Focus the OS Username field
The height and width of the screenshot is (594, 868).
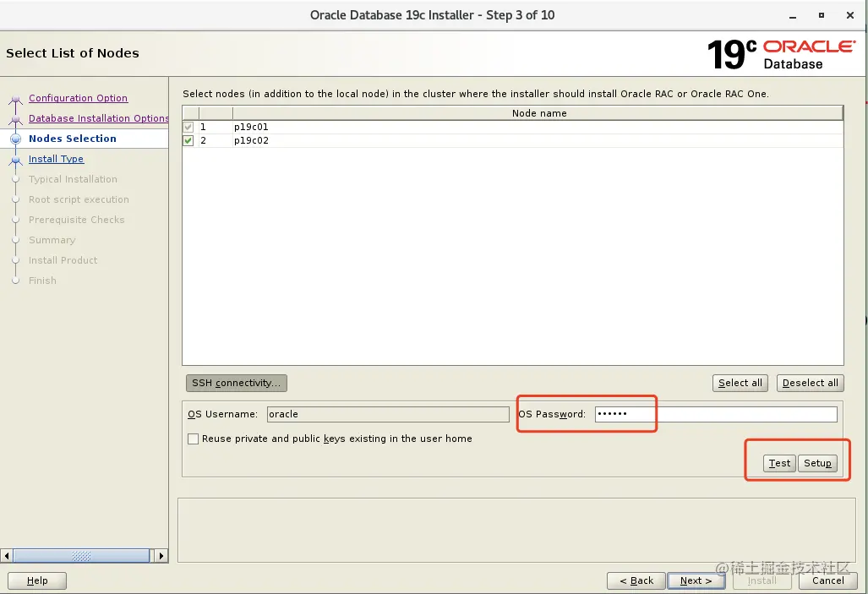(388, 414)
